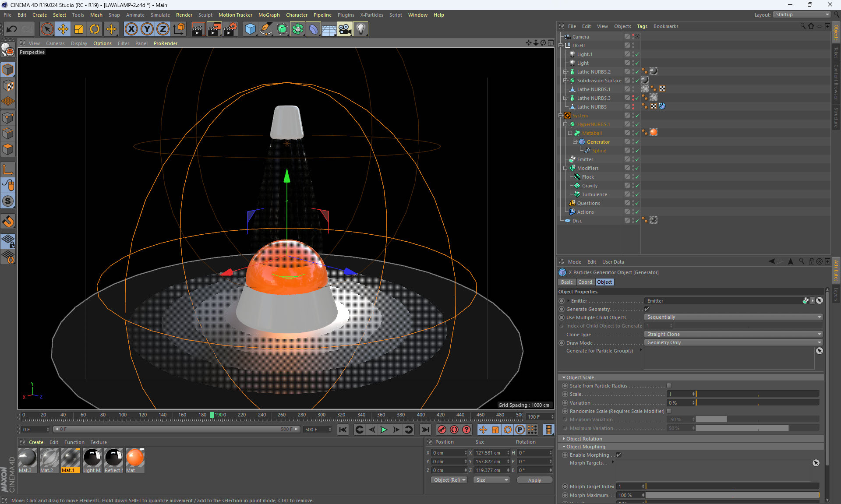841x504 pixels.
Task: Click the Record Active Objects button
Action: click(442, 430)
